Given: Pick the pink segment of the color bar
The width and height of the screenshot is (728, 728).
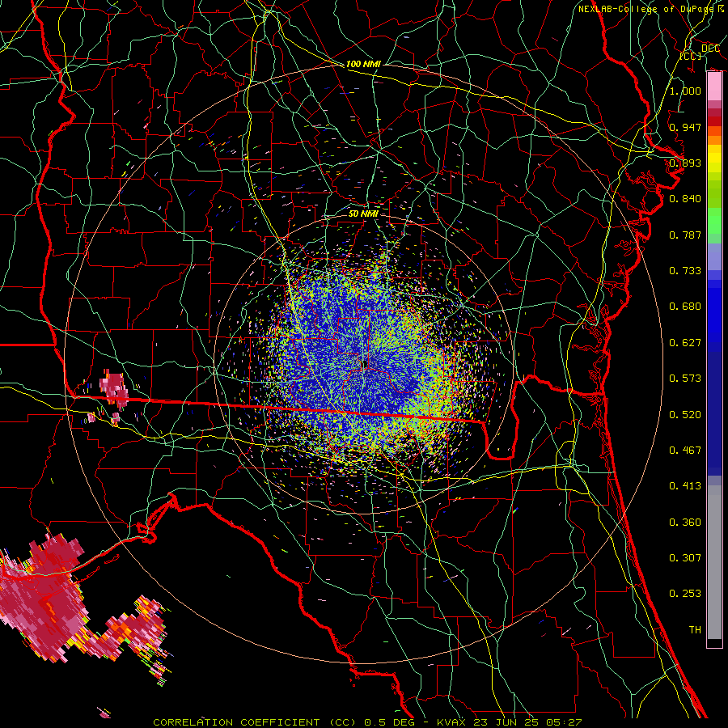Looking at the screenshot, I should coord(714,87).
